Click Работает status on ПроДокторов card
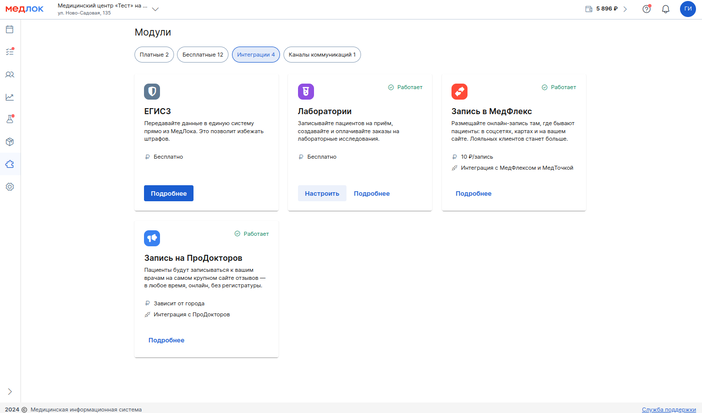Screen dimensions: 702x413 252,234
